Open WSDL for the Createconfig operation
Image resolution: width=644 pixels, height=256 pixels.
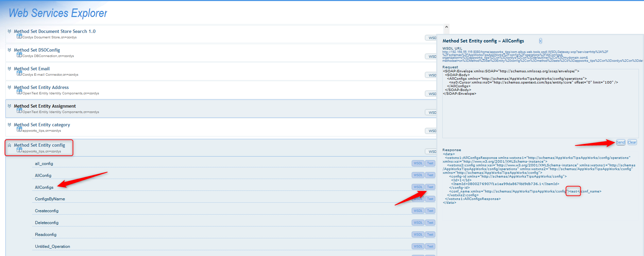click(418, 211)
